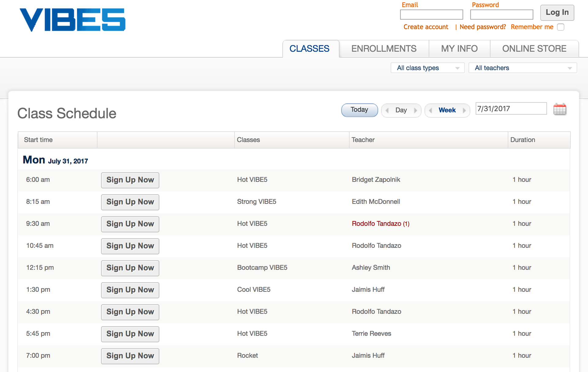The image size is (588, 372).
Task: Jump to Today's schedule
Action: point(359,110)
